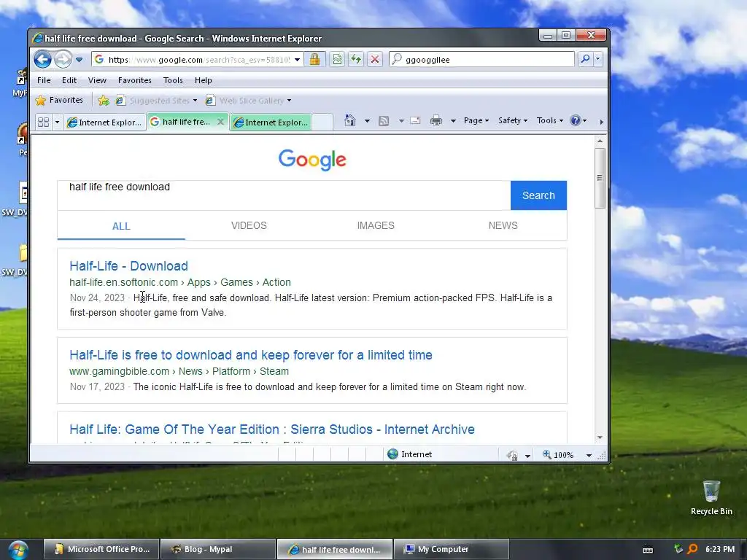
Task: Click the toolbar search magnifier button
Action: tap(585, 59)
